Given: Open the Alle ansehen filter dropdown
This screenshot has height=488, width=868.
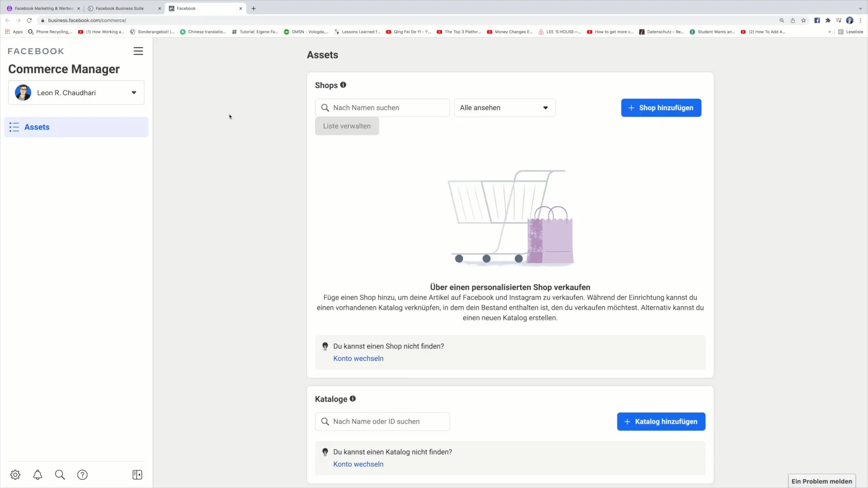Looking at the screenshot, I should coord(505,108).
